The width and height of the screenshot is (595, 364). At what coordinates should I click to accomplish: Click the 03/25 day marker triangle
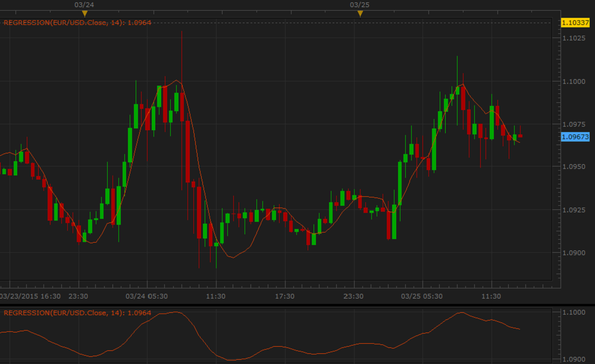(x=360, y=14)
